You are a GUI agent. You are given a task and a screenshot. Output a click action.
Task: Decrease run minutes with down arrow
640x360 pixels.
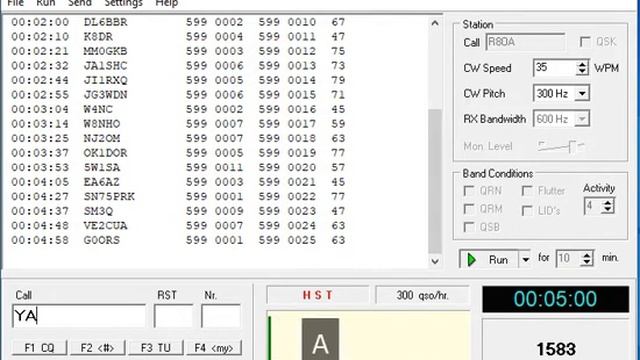pyautogui.click(x=587, y=262)
